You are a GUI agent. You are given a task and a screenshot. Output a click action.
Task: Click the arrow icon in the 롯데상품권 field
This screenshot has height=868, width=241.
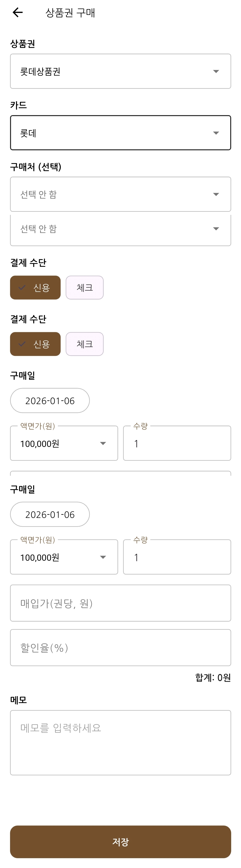(216, 71)
